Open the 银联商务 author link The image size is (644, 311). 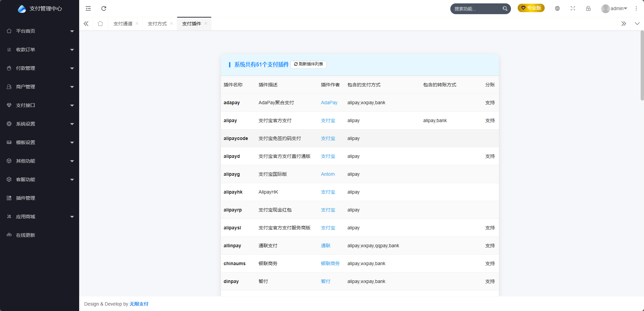(330, 263)
